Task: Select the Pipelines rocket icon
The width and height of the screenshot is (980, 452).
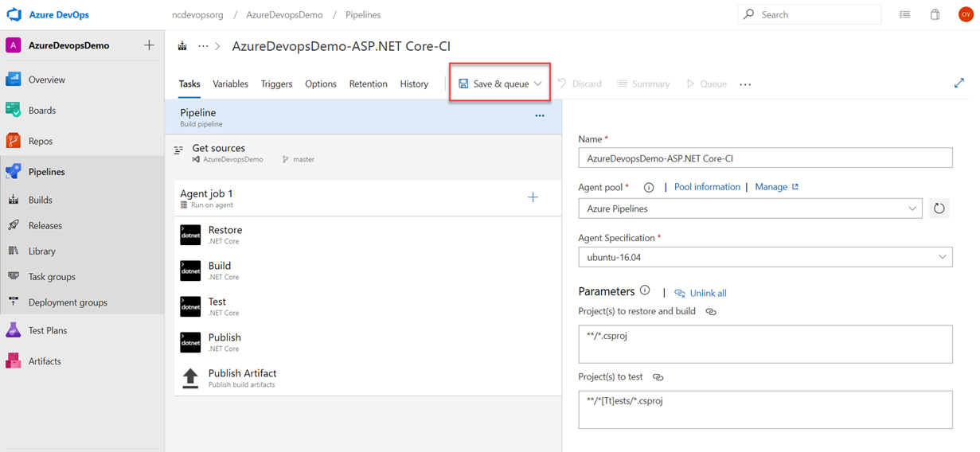Action: tap(14, 171)
